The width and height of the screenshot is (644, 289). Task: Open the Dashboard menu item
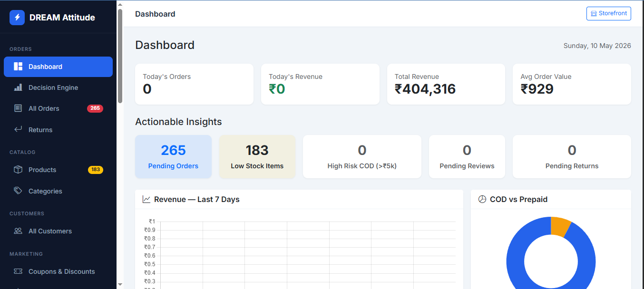58,67
